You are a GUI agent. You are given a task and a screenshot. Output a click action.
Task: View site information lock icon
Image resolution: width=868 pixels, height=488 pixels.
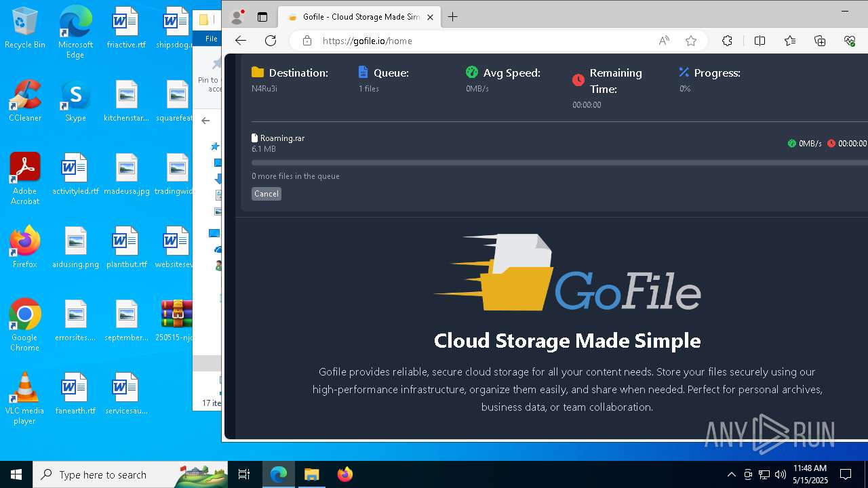(x=307, y=41)
